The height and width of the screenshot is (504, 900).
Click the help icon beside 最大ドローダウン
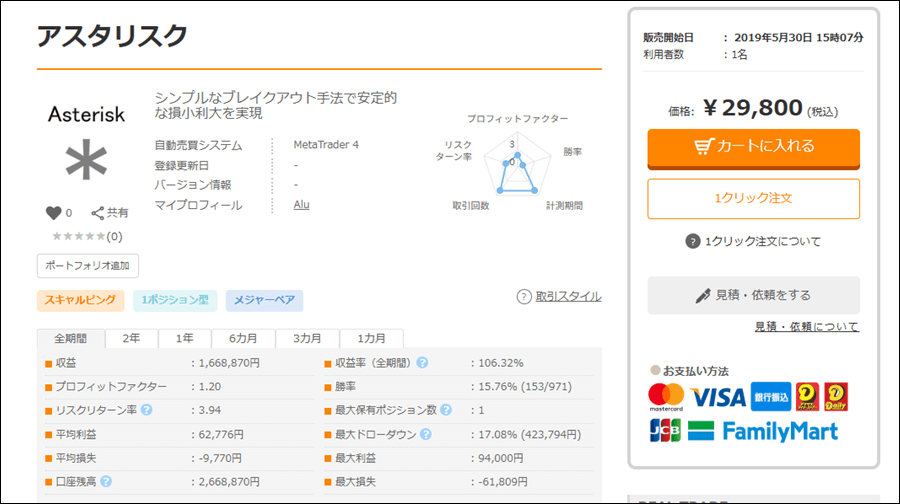tap(425, 434)
